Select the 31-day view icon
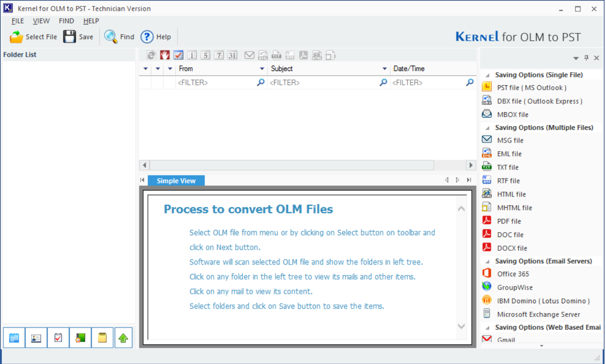The height and width of the screenshot is (364, 606). click(x=232, y=55)
